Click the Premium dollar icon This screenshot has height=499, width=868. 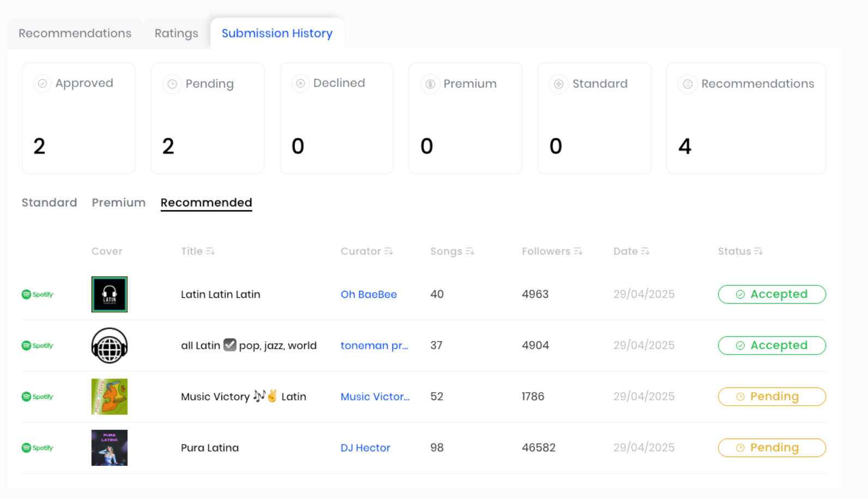(430, 84)
